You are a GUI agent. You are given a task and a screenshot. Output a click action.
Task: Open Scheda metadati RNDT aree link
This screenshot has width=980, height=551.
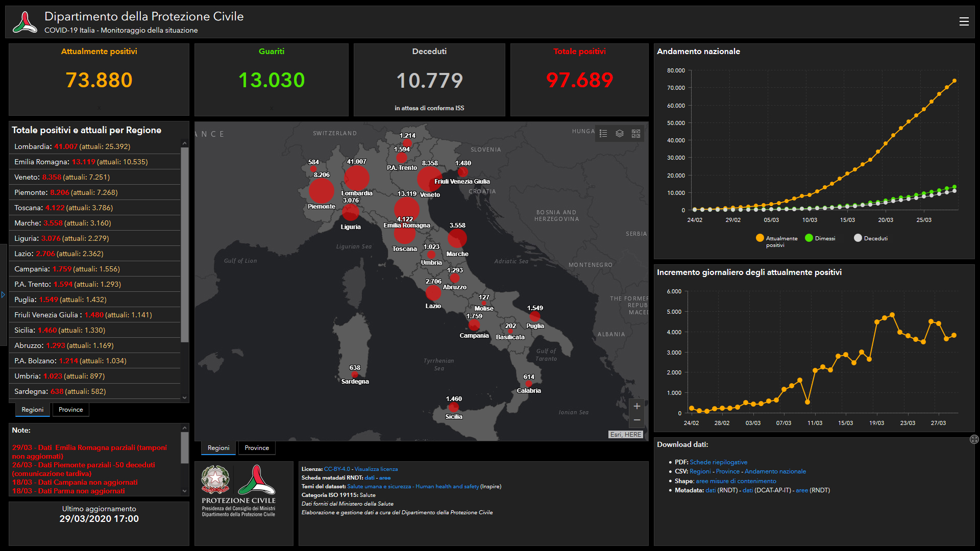pos(385,478)
